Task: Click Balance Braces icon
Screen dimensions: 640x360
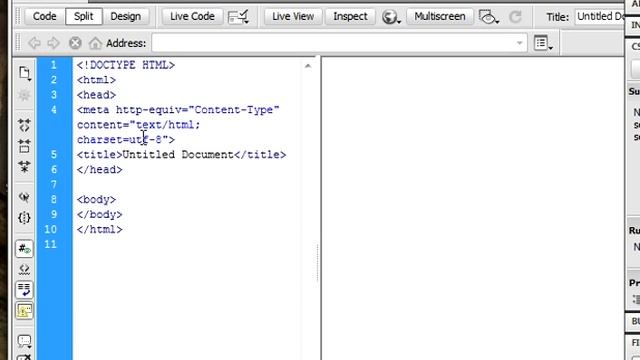Action: tap(24, 218)
